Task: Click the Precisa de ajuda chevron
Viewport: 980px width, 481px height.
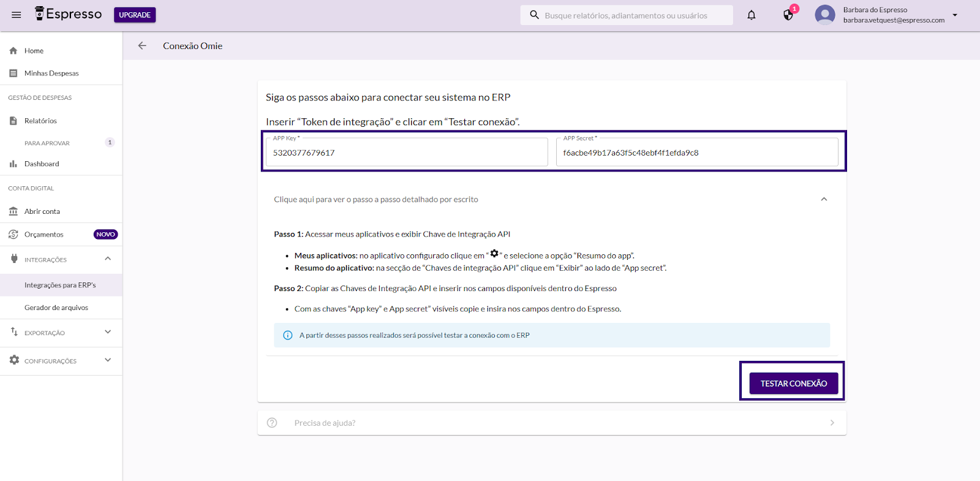Action: point(832,423)
